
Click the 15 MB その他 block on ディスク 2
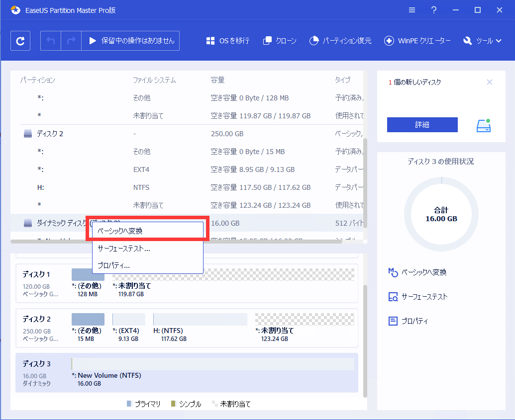(x=88, y=319)
